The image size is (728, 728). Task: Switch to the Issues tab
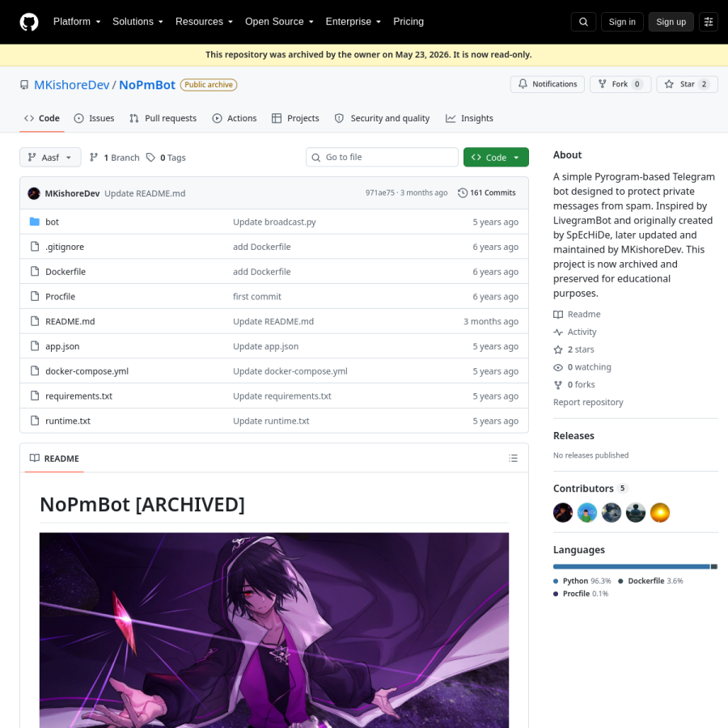[95, 118]
